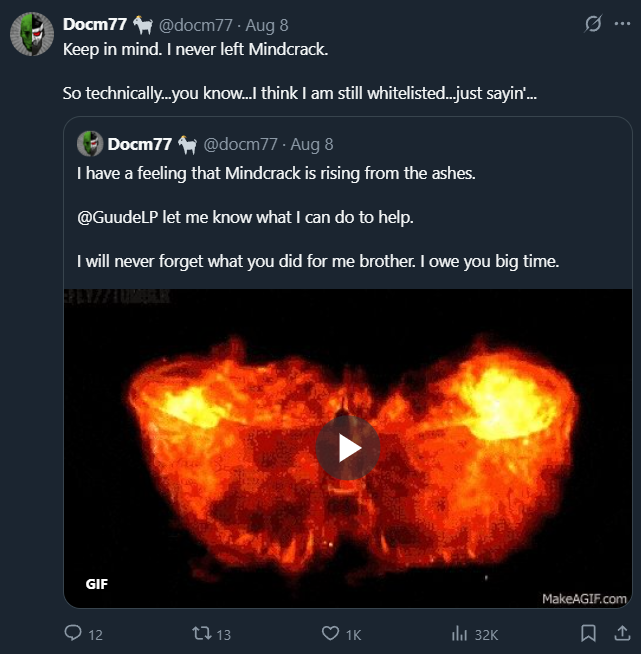
Task: Open the main post's Aug 8 timestamp
Action: (267, 24)
